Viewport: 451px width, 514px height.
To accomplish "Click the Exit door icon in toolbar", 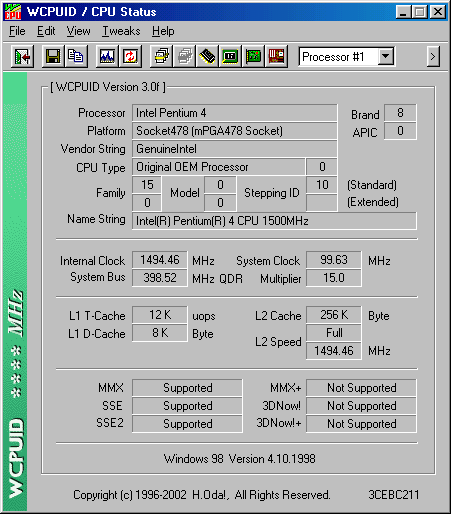I will (x=22, y=57).
